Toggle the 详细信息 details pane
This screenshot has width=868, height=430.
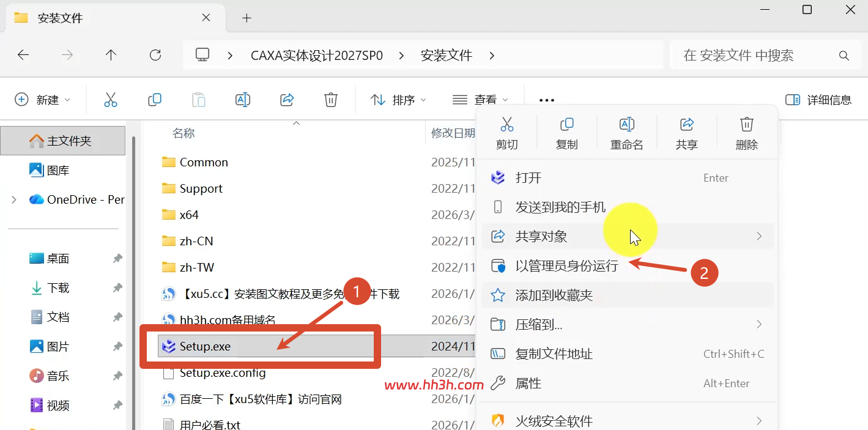[818, 100]
